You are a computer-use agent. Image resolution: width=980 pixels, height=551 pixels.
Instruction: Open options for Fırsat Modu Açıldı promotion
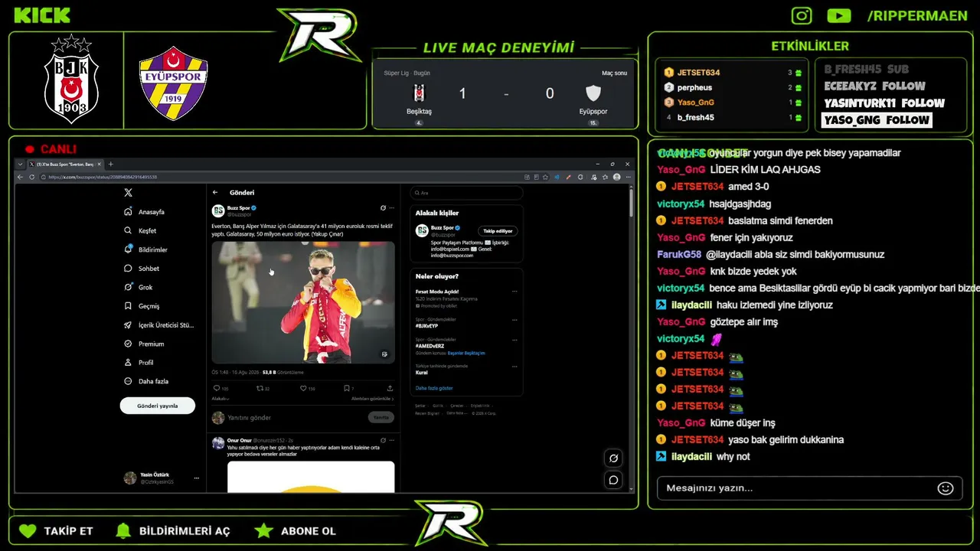(x=514, y=292)
